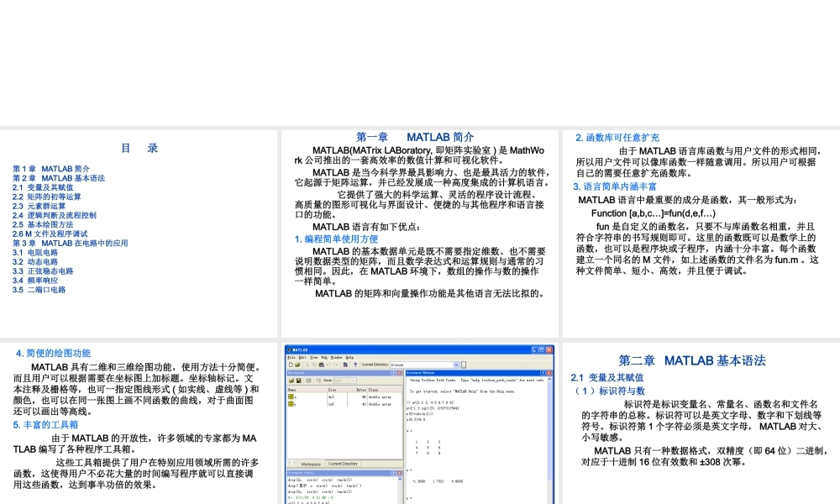The width and height of the screenshot is (840, 504).
Task: Select the 目录 table of contents slide thumbnail
Action: pos(139,234)
